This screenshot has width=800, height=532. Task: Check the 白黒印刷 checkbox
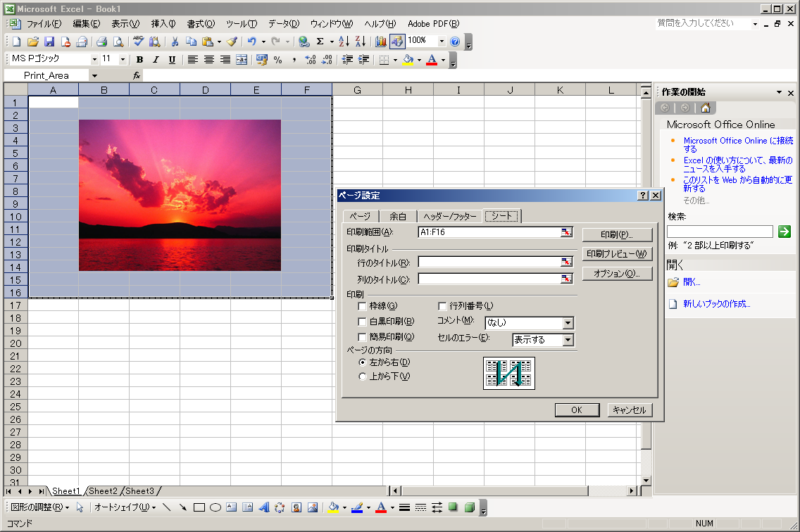tap(363, 322)
